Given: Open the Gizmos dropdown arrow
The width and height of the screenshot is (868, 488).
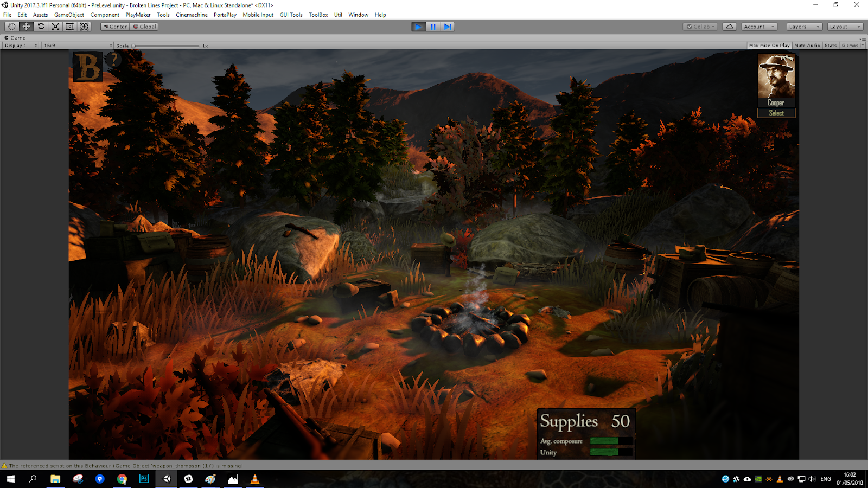Looking at the screenshot, I should [863, 46].
